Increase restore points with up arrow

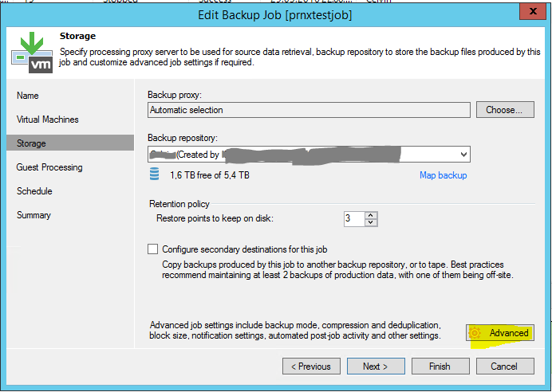372,215
